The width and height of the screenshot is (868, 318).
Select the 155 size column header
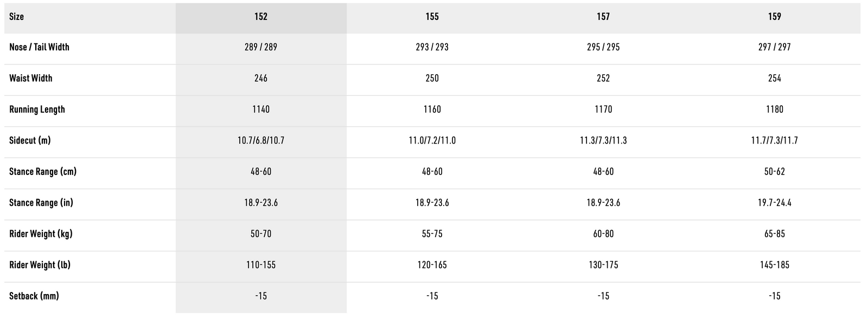pyautogui.click(x=432, y=17)
